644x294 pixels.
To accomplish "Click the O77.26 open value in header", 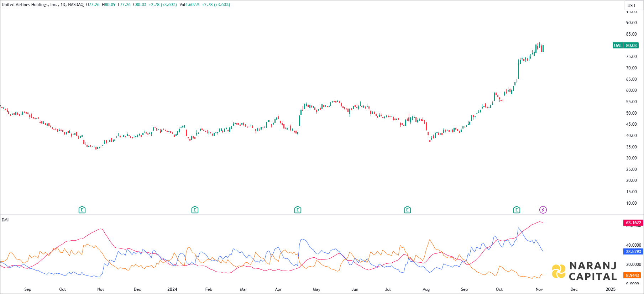I will 93,5.
